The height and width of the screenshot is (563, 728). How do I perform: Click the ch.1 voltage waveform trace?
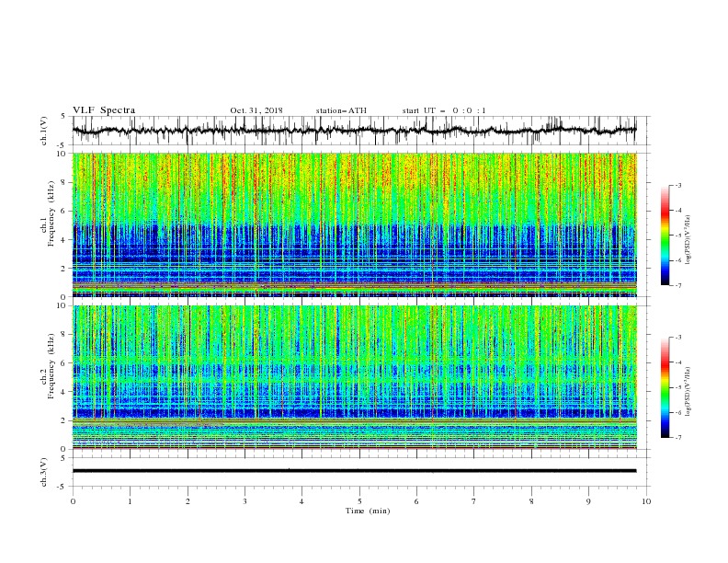click(354, 131)
